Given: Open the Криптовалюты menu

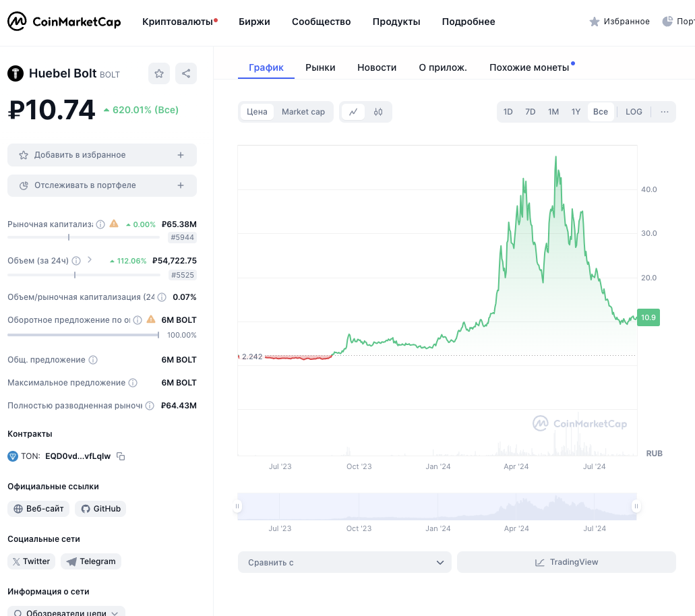Looking at the screenshot, I should point(177,22).
